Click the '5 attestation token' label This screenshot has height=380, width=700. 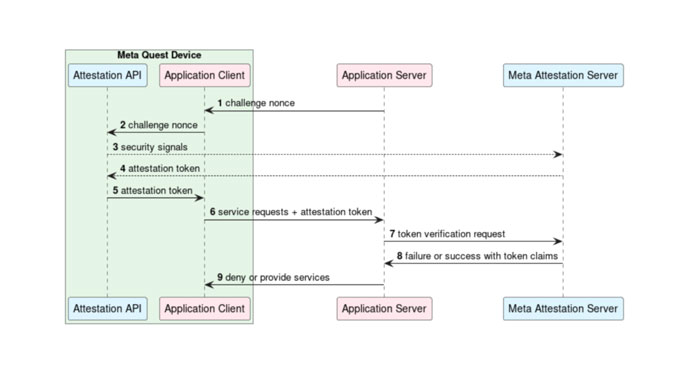click(152, 191)
